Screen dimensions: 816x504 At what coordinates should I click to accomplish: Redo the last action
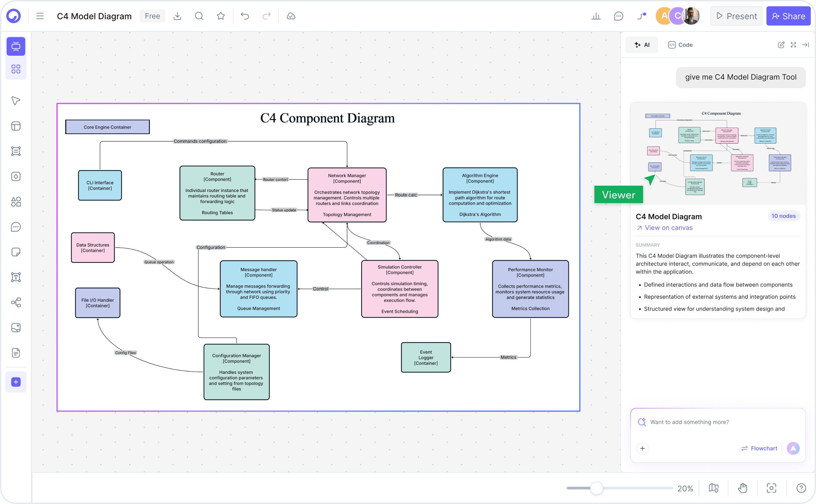point(266,16)
